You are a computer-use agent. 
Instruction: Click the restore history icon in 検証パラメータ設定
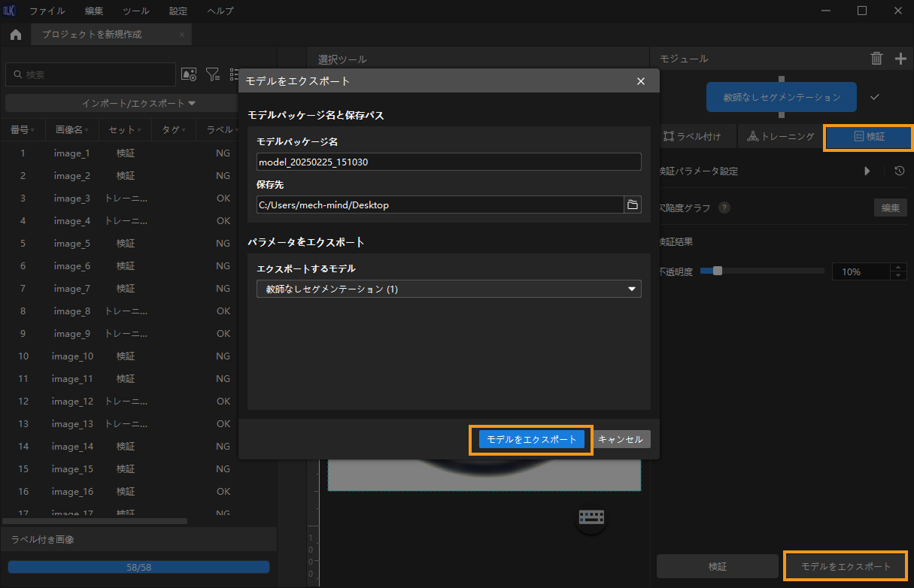click(899, 171)
